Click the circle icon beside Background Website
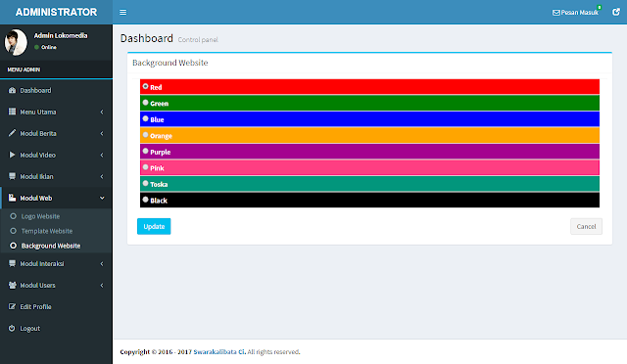The width and height of the screenshot is (627, 364). coord(13,246)
